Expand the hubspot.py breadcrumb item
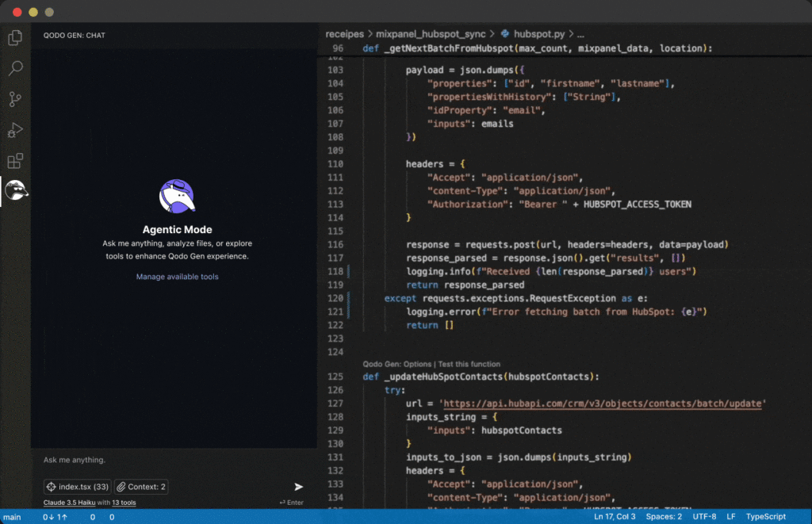 pos(538,35)
